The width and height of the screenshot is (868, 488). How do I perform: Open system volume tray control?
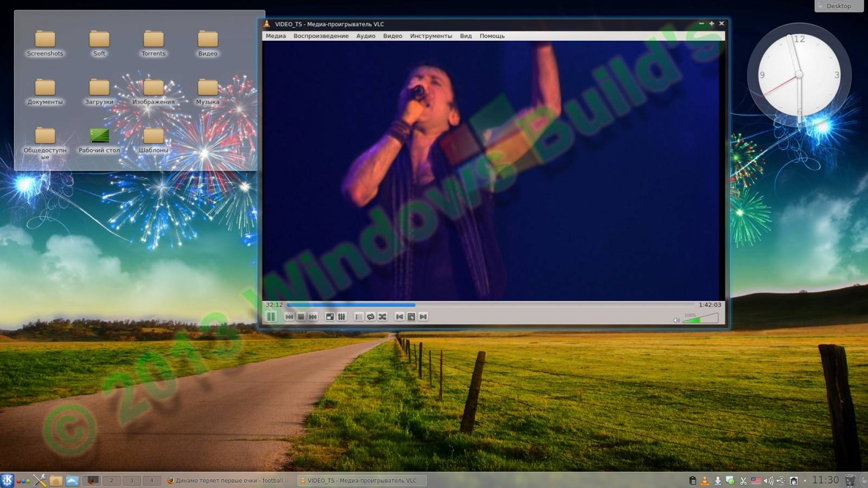(768, 480)
